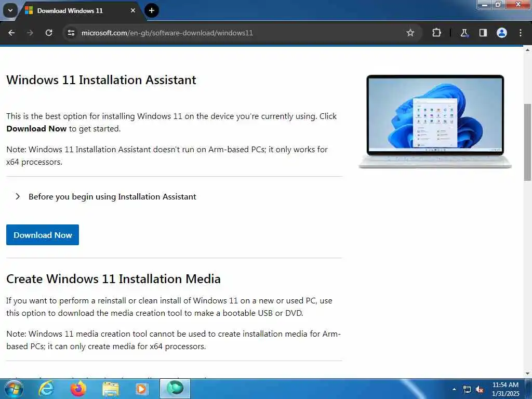Open the network tray icon
This screenshot has width=532, height=399.
467,390
